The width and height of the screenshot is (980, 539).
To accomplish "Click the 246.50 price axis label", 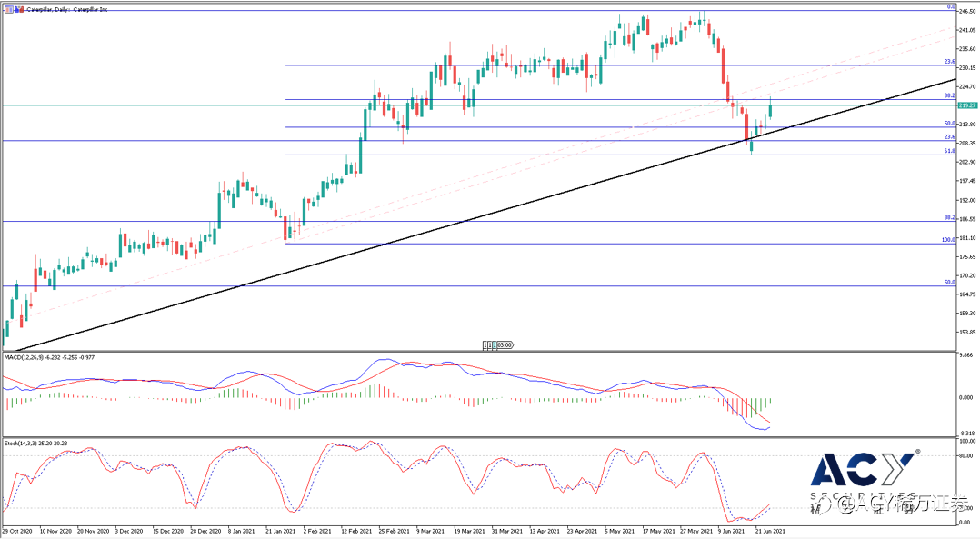I will point(967,11).
